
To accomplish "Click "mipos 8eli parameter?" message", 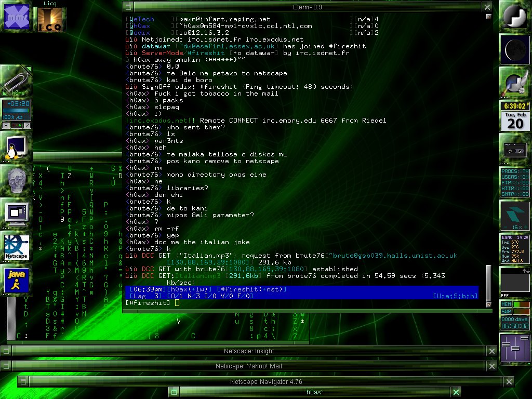I will 190,215.
